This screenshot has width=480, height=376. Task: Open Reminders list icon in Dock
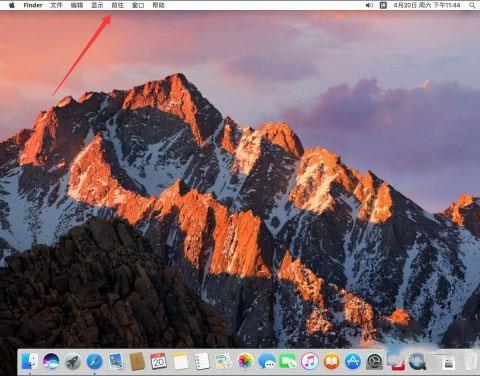pyautogui.click(x=202, y=361)
